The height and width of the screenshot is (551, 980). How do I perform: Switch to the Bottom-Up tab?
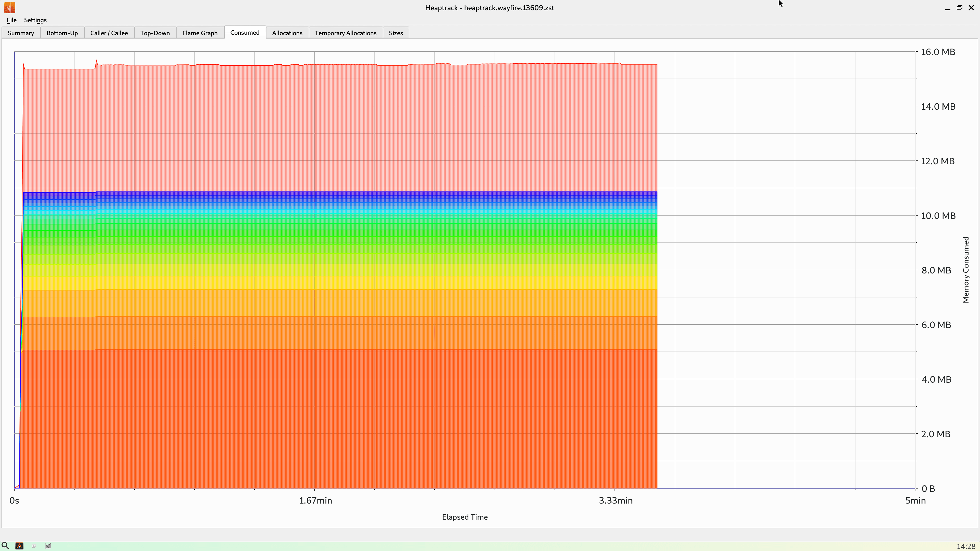[x=62, y=33]
